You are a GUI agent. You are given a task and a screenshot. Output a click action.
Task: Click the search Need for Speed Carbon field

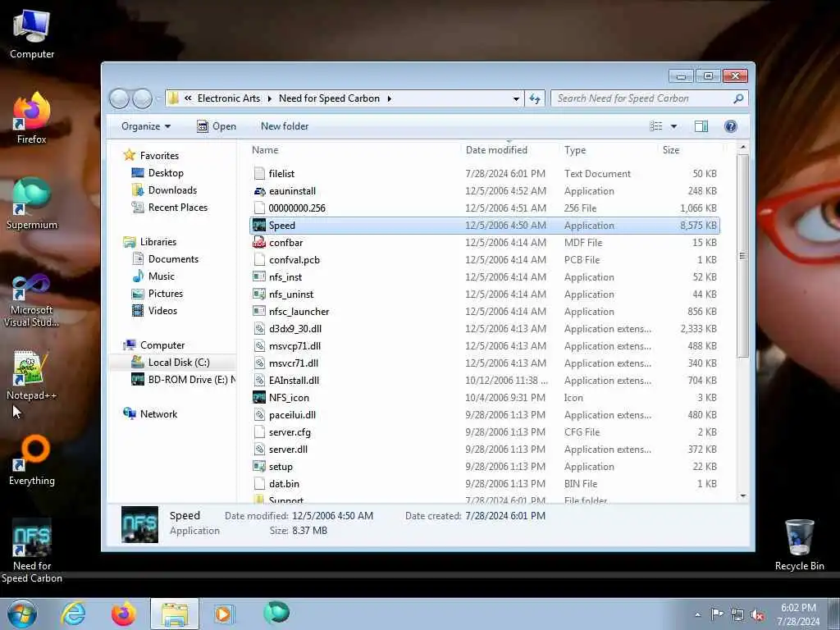tap(650, 98)
